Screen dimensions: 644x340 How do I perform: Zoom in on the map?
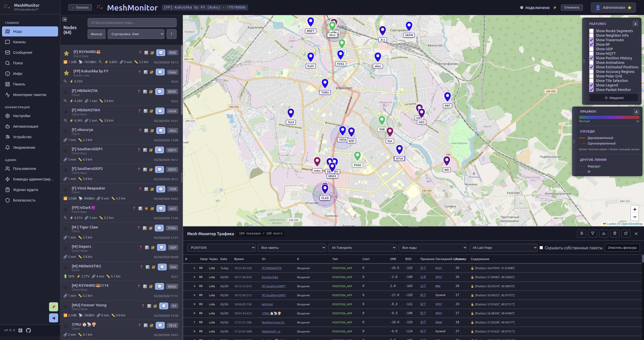coord(635,209)
